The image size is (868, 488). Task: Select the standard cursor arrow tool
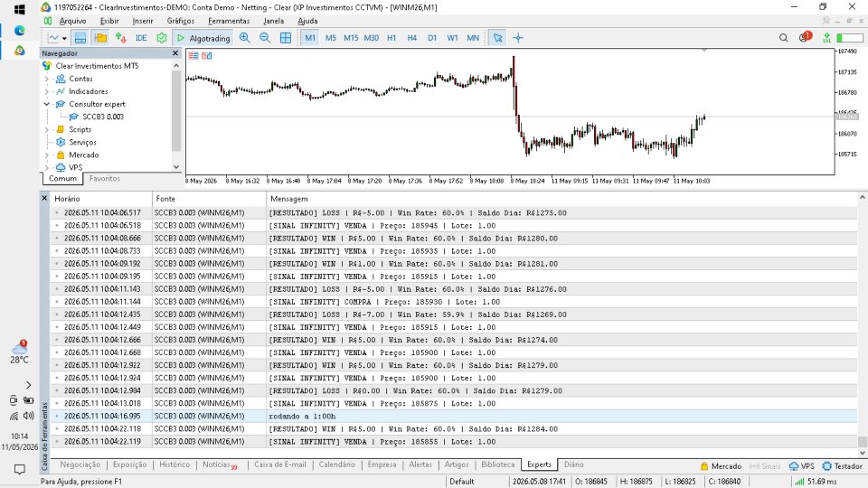pos(497,38)
